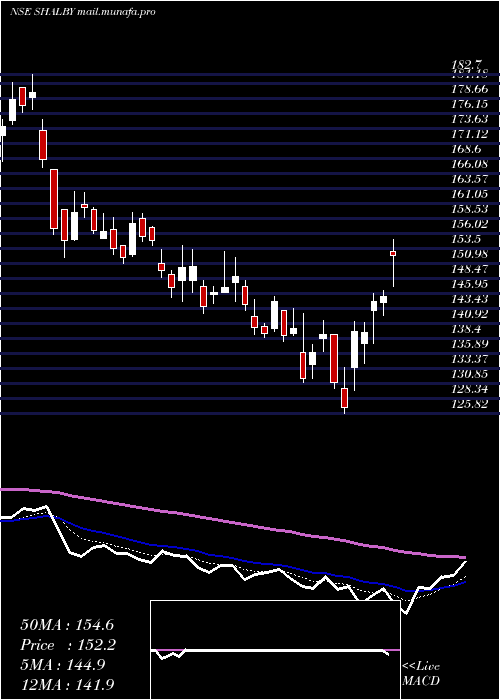Image resolution: width=500 pixels, height=700 pixels.
Task: Select the 156.02 price label
Action: pos(469,224)
